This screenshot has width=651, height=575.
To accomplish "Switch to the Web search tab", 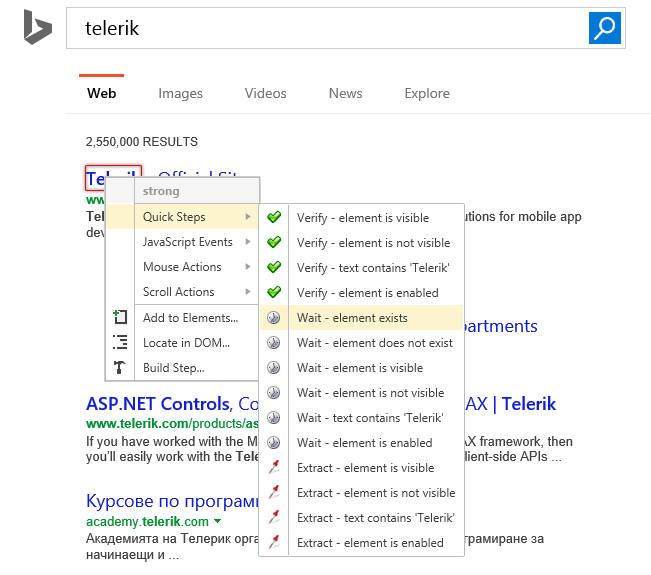I will click(101, 93).
